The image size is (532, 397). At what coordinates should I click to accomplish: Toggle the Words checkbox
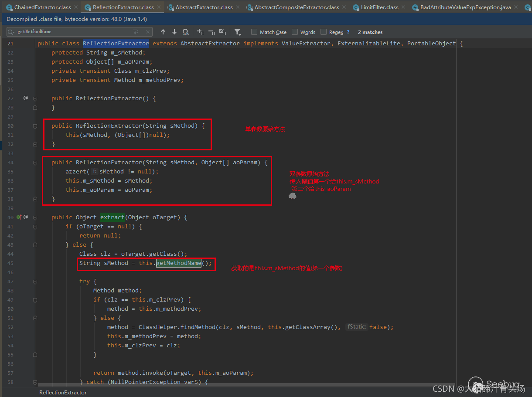point(295,32)
